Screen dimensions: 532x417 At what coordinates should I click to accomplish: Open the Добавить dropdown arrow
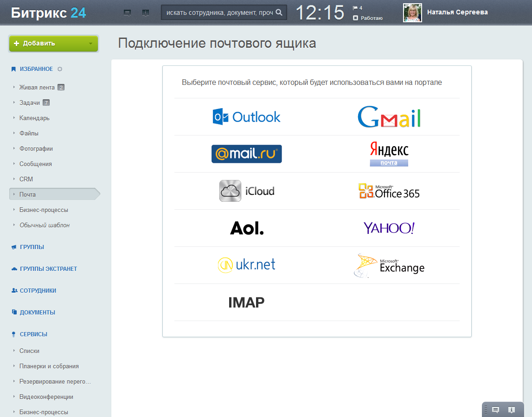(x=90, y=44)
